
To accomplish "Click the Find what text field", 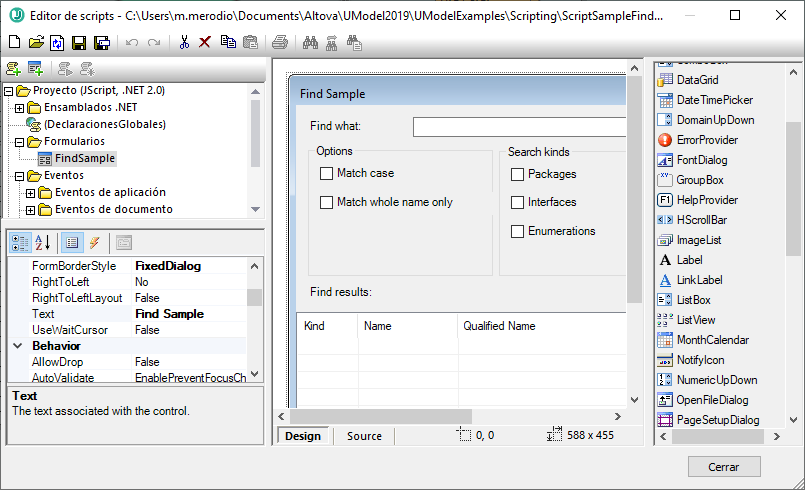I will (520, 127).
